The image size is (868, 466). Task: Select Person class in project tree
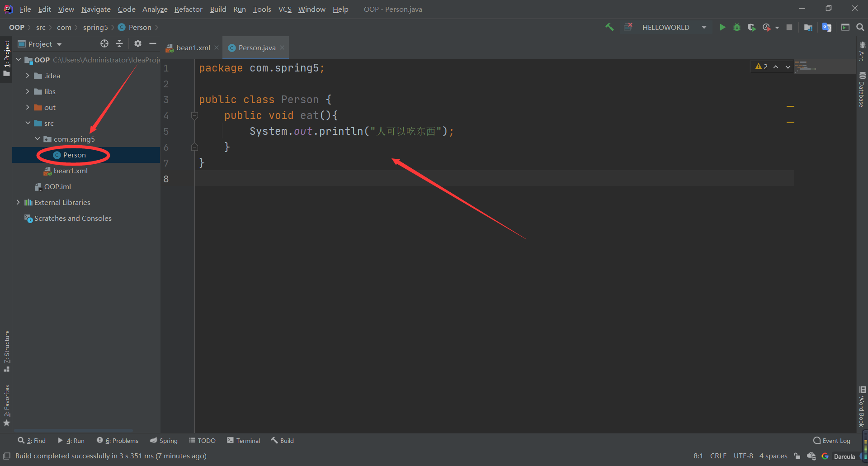coord(74,155)
